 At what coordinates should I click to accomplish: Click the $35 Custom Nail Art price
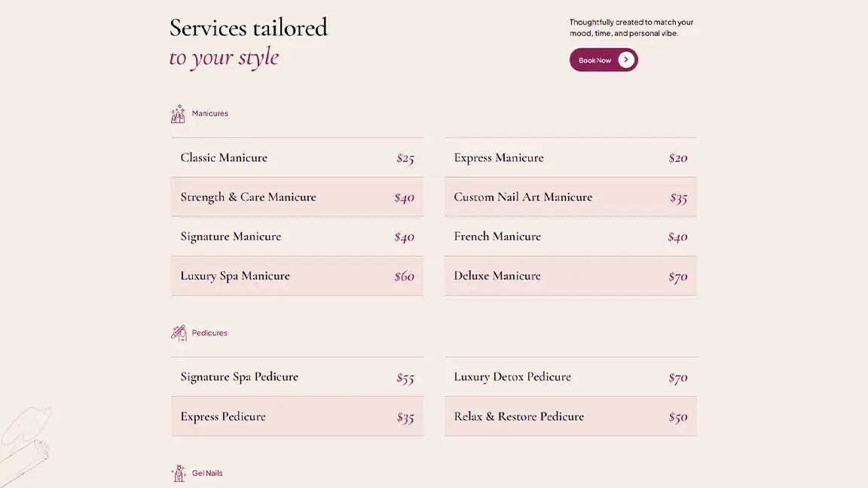click(679, 197)
